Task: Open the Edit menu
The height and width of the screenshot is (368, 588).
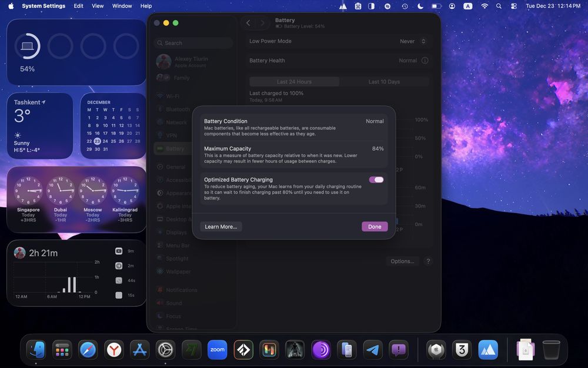Action: point(78,6)
